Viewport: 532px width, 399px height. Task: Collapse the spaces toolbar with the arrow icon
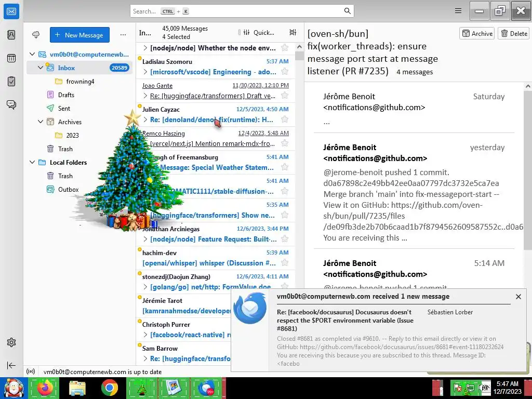click(11, 365)
